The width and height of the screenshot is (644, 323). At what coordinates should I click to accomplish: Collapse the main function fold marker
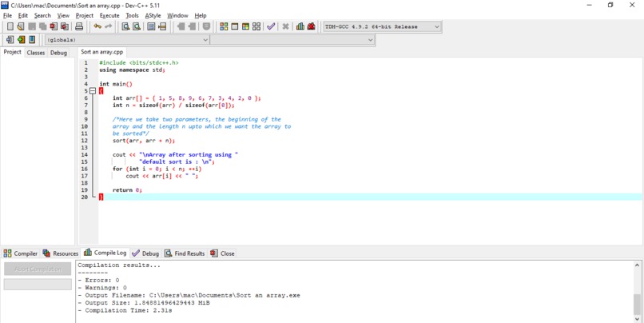(93, 91)
